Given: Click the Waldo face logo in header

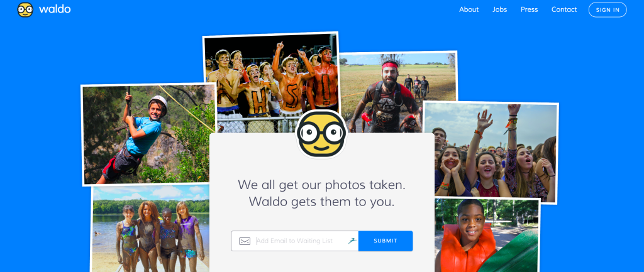Looking at the screenshot, I should point(25,10).
